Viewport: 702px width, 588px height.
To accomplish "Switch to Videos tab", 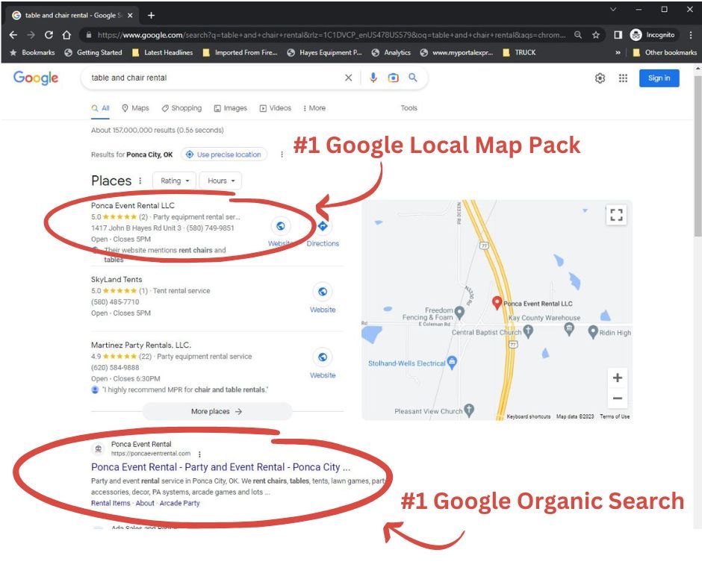I will [276, 108].
